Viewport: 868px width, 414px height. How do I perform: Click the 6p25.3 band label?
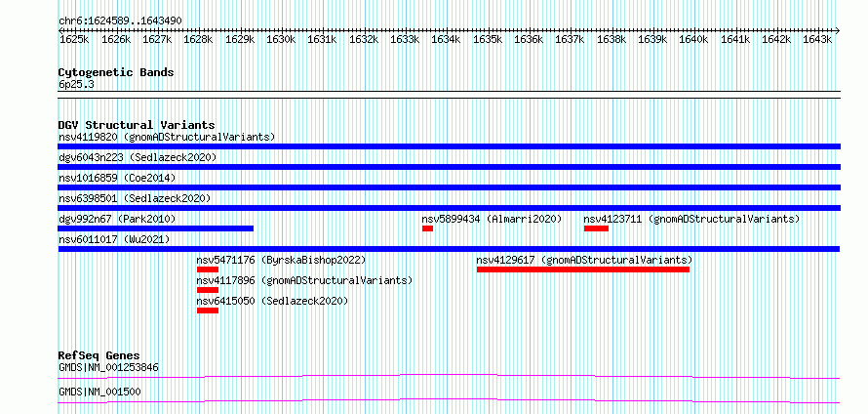(76, 85)
